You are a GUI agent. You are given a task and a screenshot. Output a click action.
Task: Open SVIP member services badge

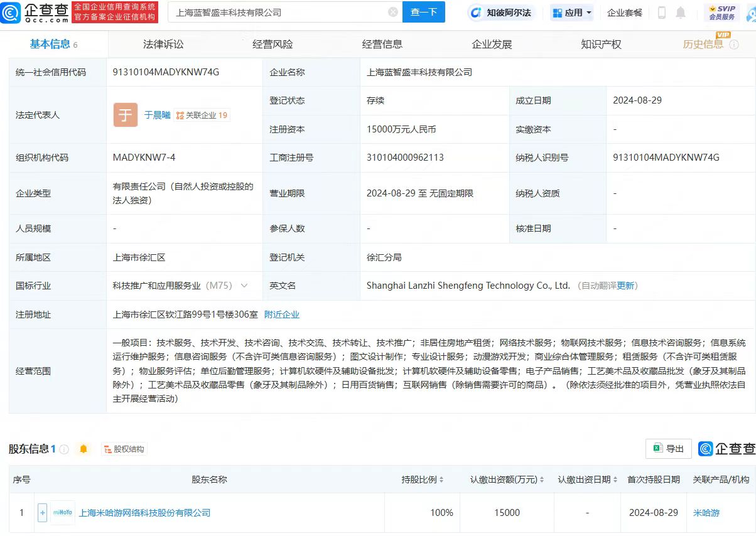click(x=722, y=13)
